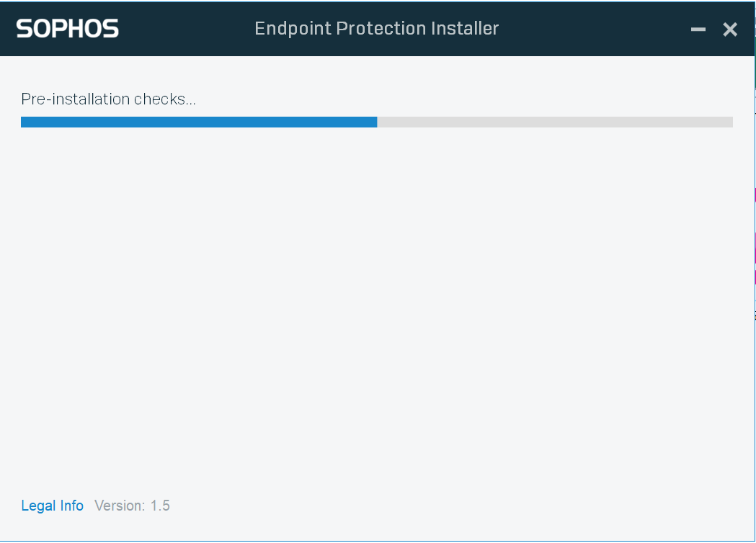Click the "Endpoint Protection Installer" title text
This screenshot has width=756, height=543.
376,29
